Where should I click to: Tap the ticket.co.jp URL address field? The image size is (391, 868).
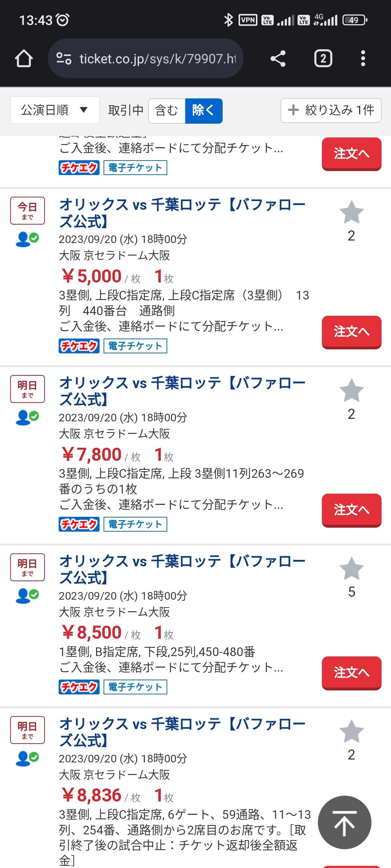(146, 59)
